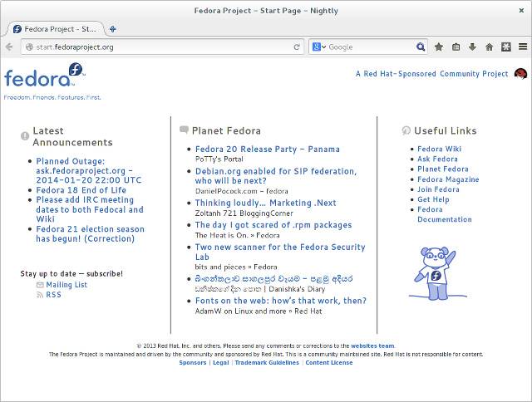
Task: Click the RSS feed icon
Action: (40, 295)
